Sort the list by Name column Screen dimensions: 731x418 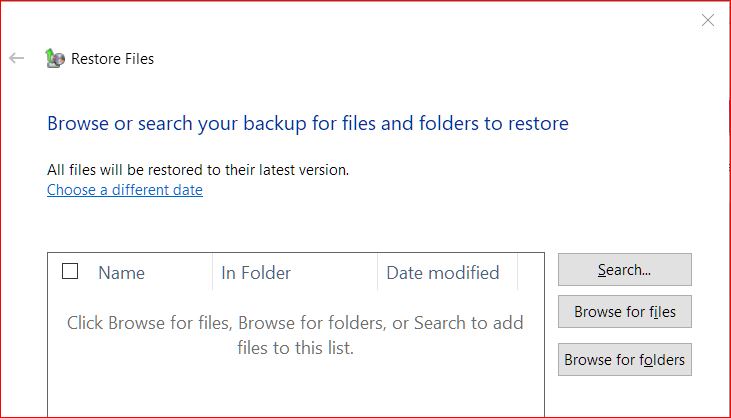121,273
